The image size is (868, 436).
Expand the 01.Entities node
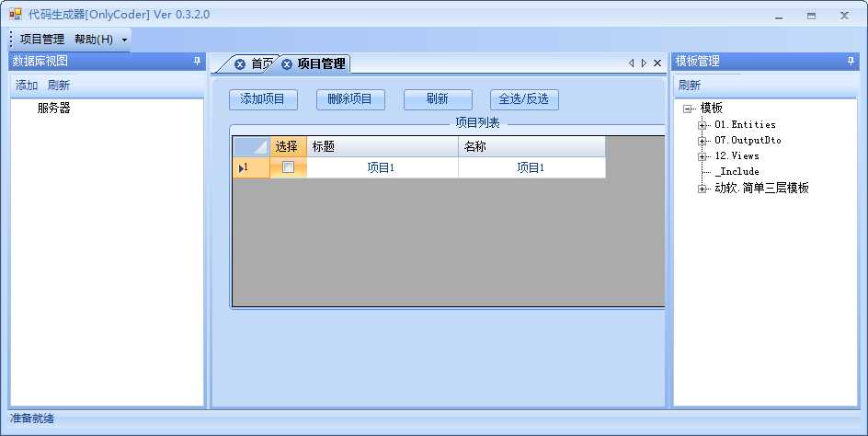click(702, 125)
